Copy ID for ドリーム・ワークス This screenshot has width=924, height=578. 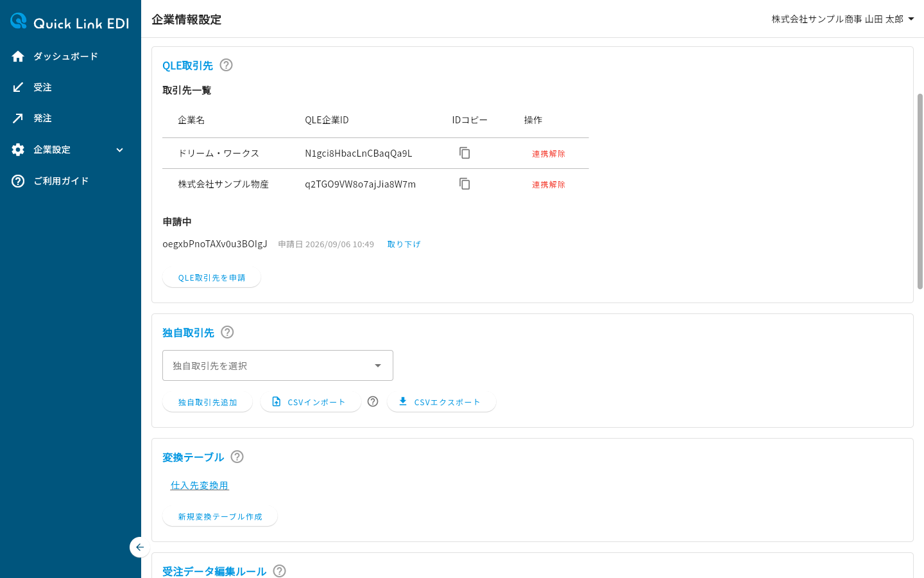coord(465,153)
